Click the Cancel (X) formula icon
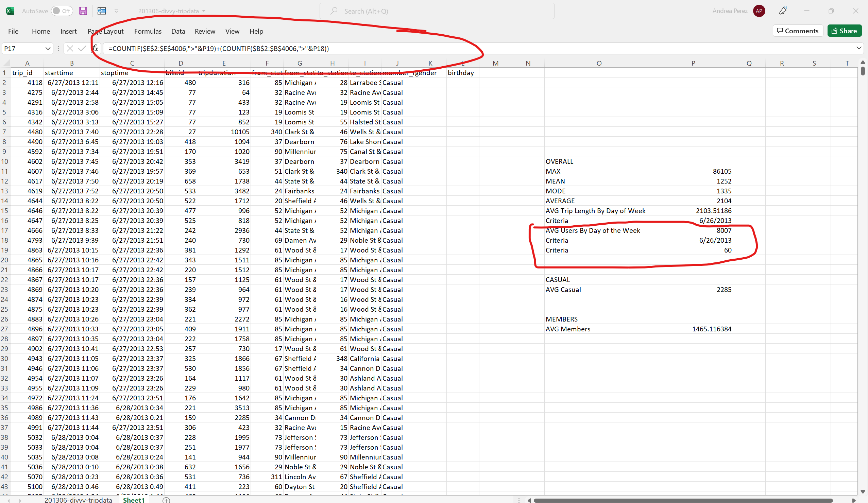 tap(70, 49)
